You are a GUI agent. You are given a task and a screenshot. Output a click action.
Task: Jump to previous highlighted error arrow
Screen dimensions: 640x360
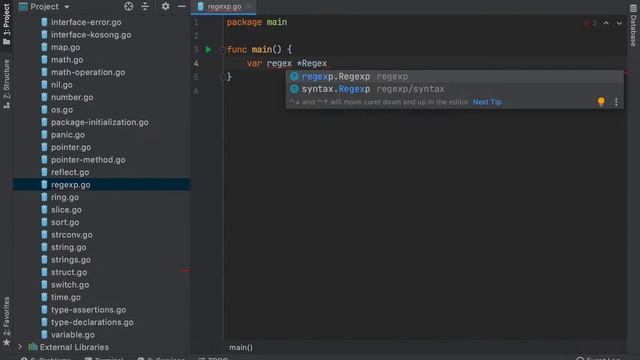[x=606, y=23]
